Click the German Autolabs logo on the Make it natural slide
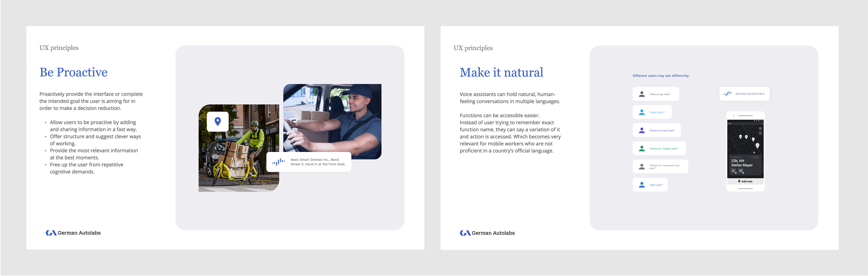The width and height of the screenshot is (868, 276). coord(487,233)
